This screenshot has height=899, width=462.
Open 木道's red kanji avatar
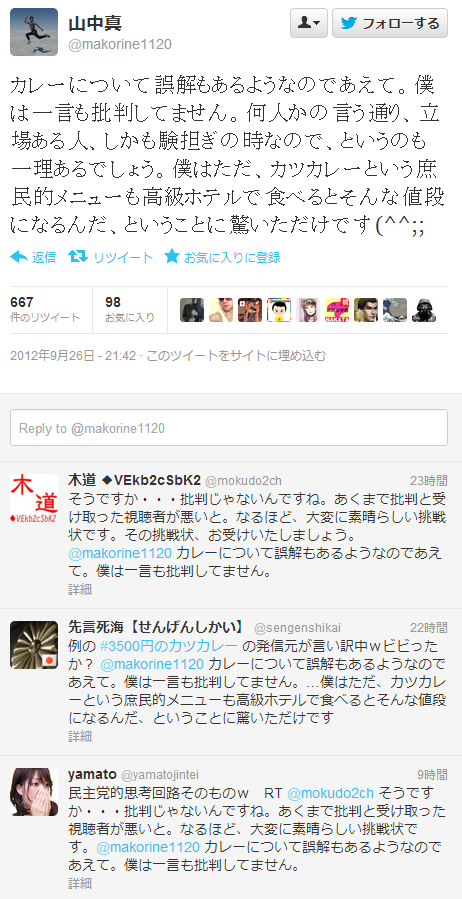click(34, 498)
